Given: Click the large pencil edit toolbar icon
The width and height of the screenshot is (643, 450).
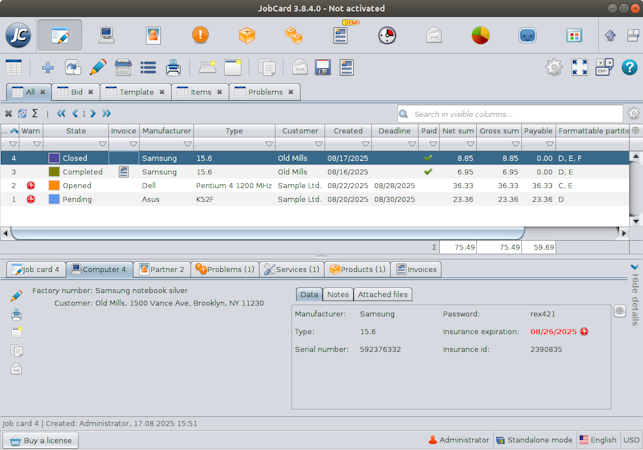Looking at the screenshot, I should coord(98,67).
